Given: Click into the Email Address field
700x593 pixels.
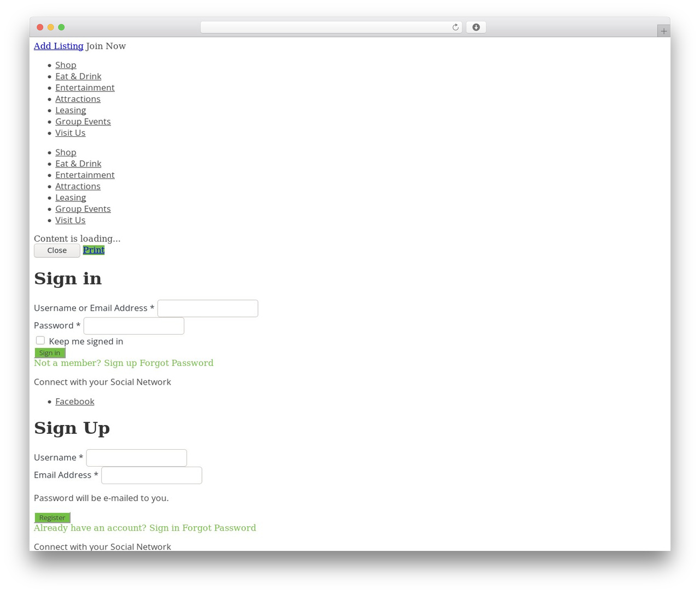Looking at the screenshot, I should click(151, 475).
